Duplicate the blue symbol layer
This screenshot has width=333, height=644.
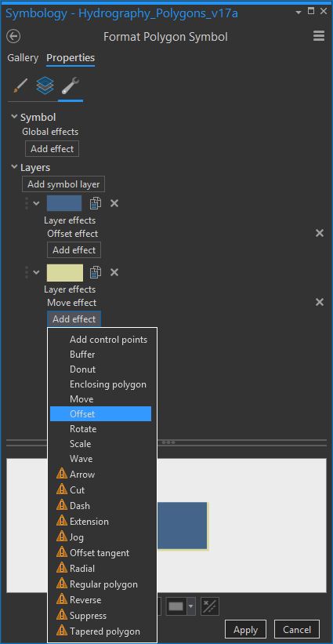click(x=95, y=203)
